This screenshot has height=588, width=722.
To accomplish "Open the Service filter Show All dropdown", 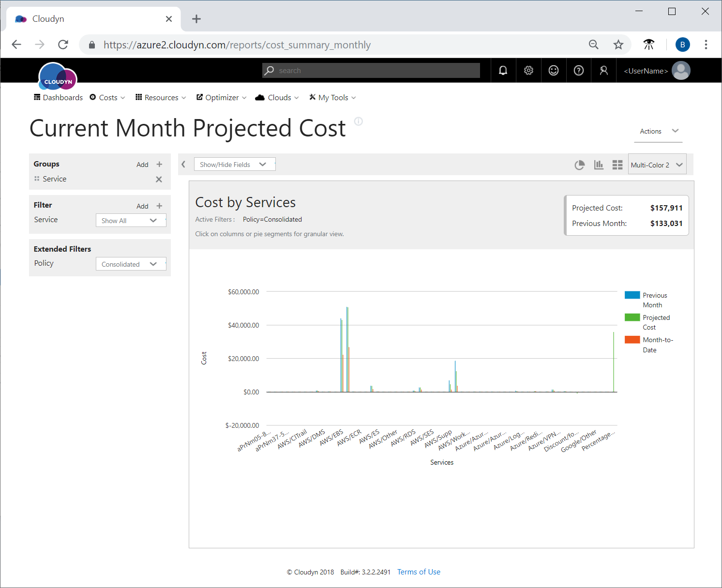I will pos(131,220).
